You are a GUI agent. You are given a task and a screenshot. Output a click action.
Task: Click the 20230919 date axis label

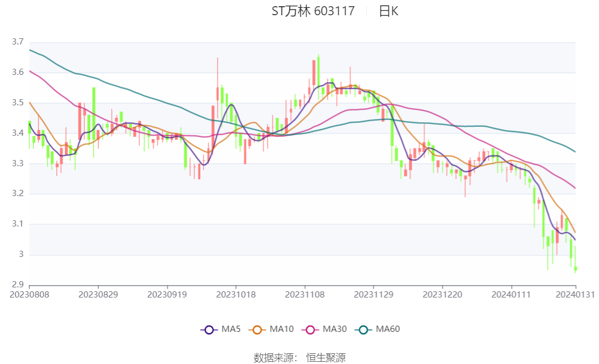(167, 295)
